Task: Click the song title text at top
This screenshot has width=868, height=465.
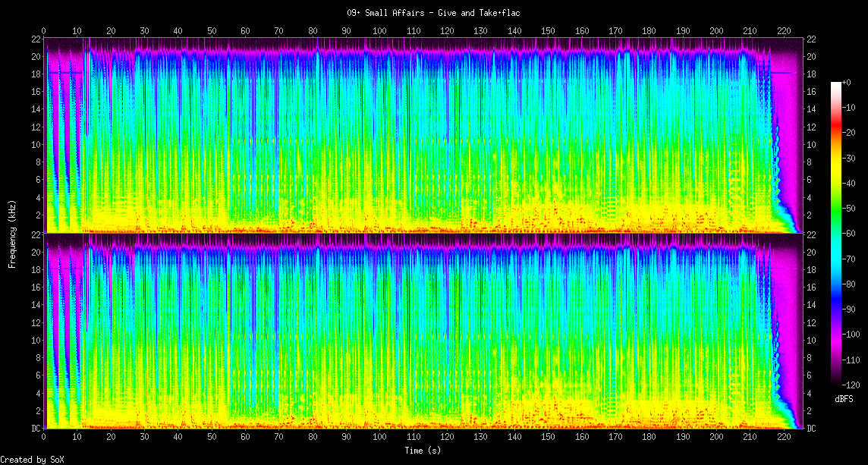Action: 433,13
